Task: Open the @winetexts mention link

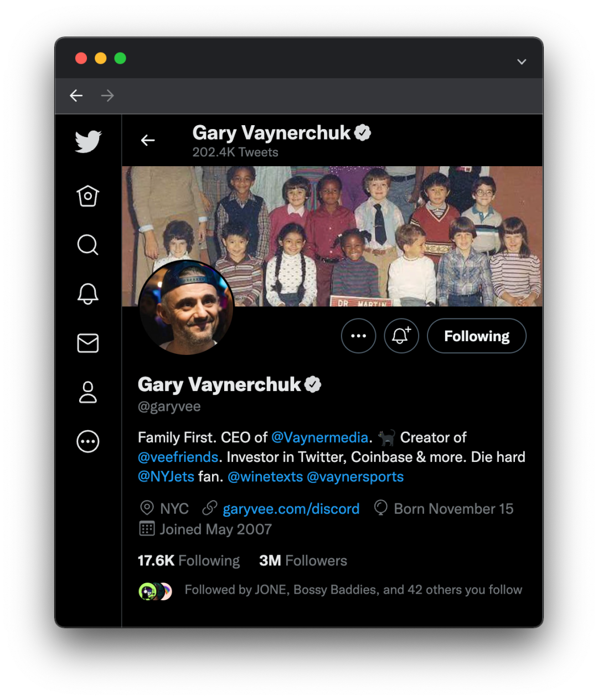Action: (265, 477)
